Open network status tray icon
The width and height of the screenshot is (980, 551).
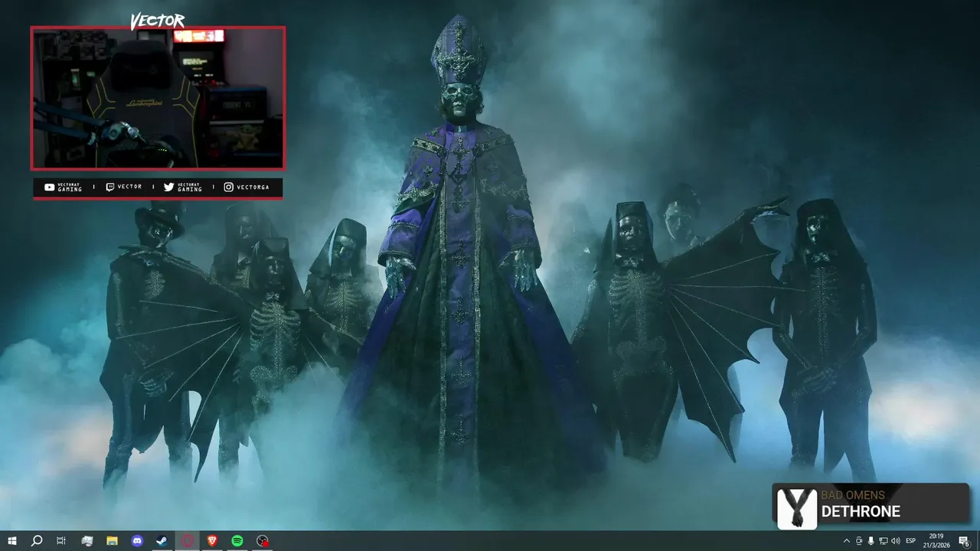(883, 541)
